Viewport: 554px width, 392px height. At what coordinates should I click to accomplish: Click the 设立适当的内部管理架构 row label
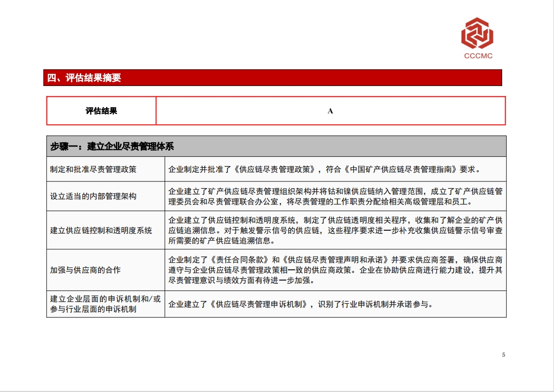pos(93,196)
